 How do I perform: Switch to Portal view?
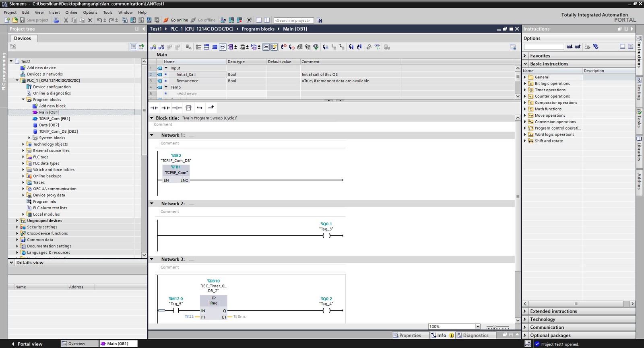click(27, 344)
